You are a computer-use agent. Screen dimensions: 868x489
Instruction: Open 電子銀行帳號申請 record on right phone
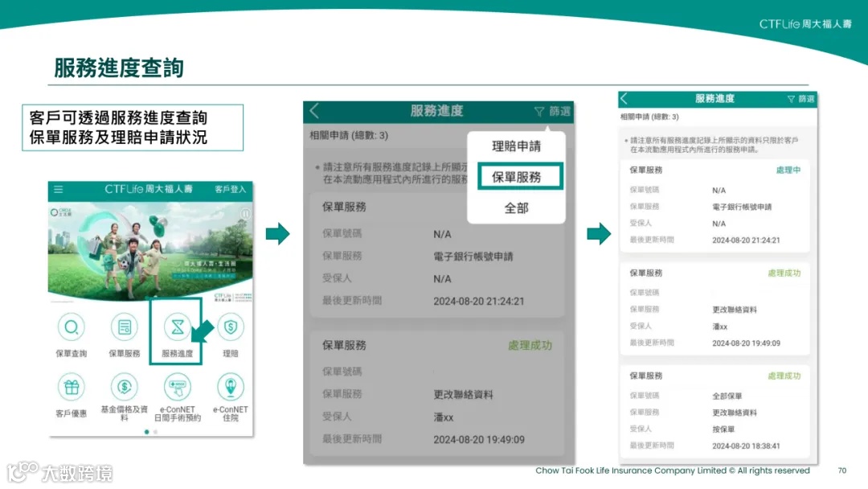click(714, 206)
